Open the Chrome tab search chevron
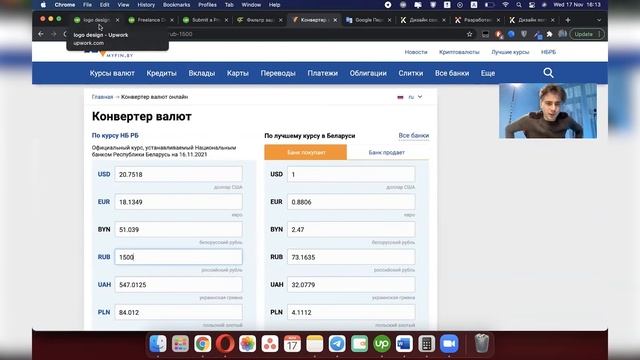 pyautogui.click(x=599, y=20)
